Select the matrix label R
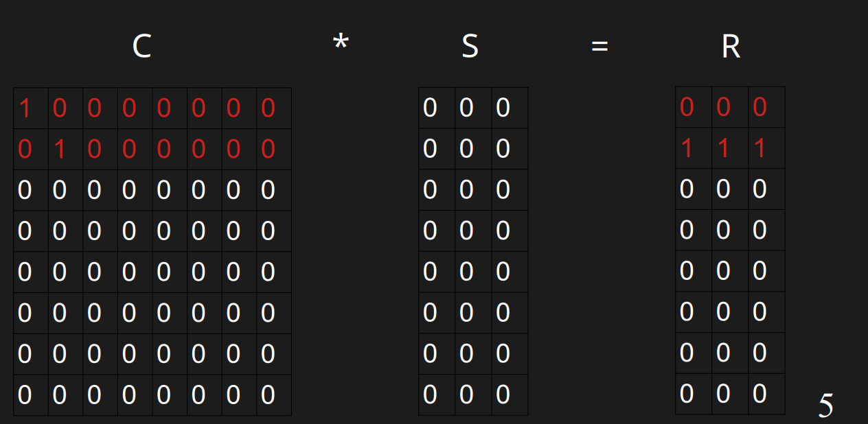This screenshot has width=868, height=424. click(731, 47)
